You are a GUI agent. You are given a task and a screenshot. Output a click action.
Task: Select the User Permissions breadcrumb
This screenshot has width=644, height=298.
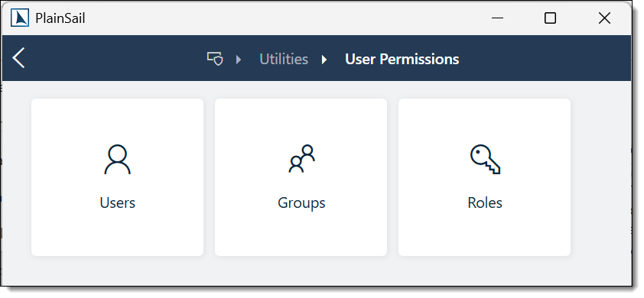402,59
